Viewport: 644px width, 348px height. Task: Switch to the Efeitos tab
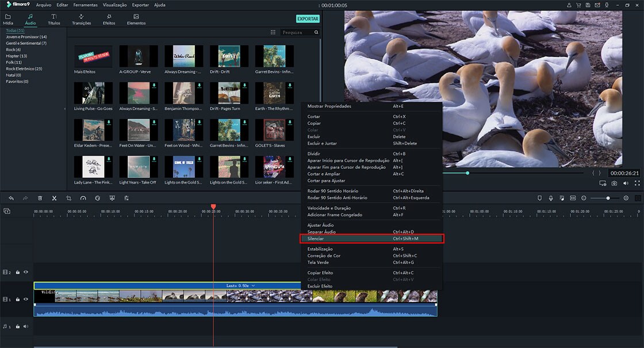coord(109,20)
